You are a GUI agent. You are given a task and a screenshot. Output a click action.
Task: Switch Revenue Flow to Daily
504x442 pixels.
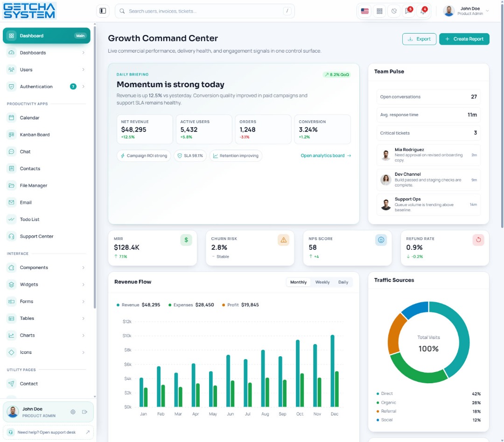[343, 282]
